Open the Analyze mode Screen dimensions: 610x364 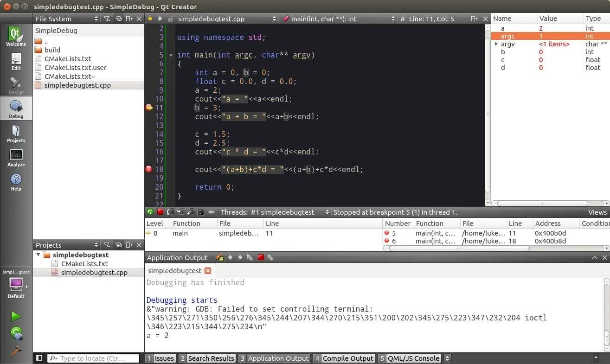pyautogui.click(x=16, y=157)
